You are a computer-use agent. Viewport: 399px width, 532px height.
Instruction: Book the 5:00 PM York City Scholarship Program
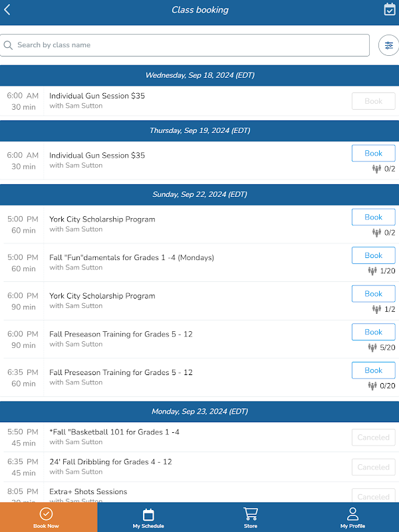pos(373,217)
